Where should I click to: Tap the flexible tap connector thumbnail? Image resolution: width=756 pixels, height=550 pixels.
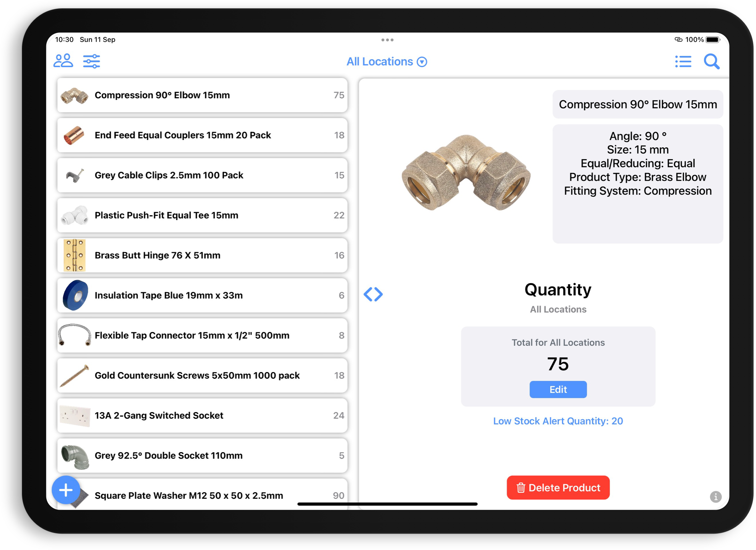click(75, 335)
